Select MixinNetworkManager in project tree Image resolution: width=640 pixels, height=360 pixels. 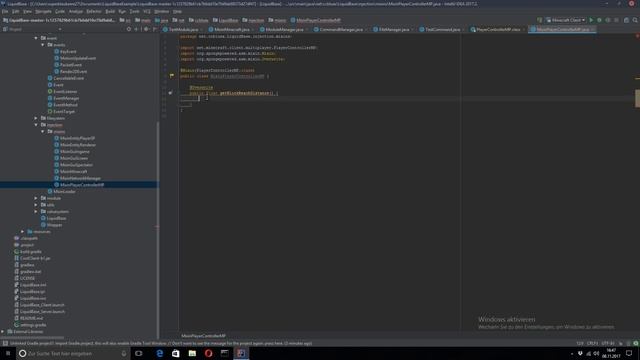[x=80, y=178]
